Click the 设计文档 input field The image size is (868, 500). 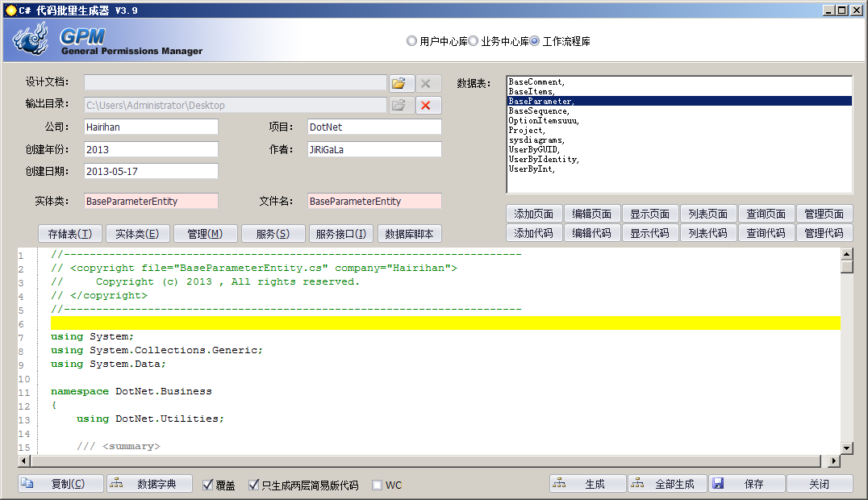pos(236,82)
